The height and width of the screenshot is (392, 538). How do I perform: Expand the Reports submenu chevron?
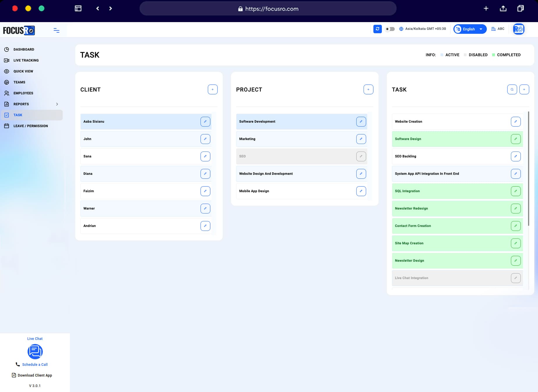pos(57,104)
